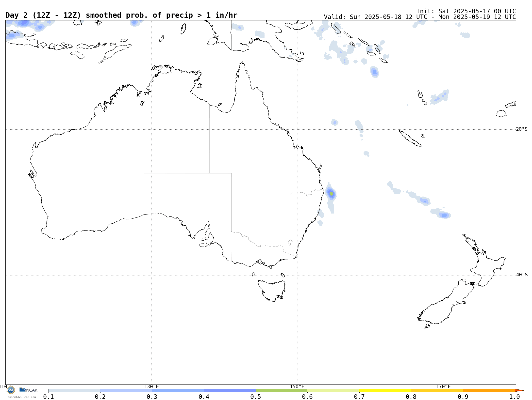Image resolution: width=532 pixels, height=400 pixels.
Task: Click the colorbar label 0.7
Action: pos(359,397)
